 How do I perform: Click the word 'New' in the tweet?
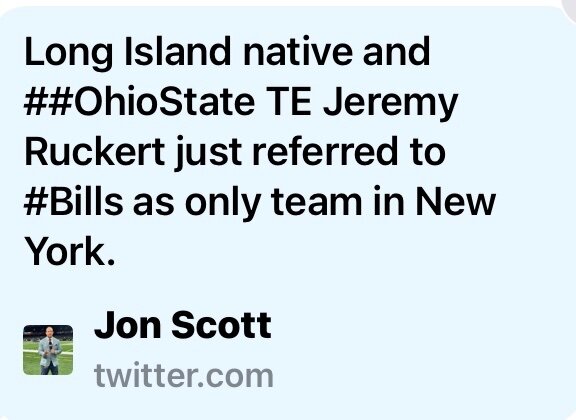(456, 202)
